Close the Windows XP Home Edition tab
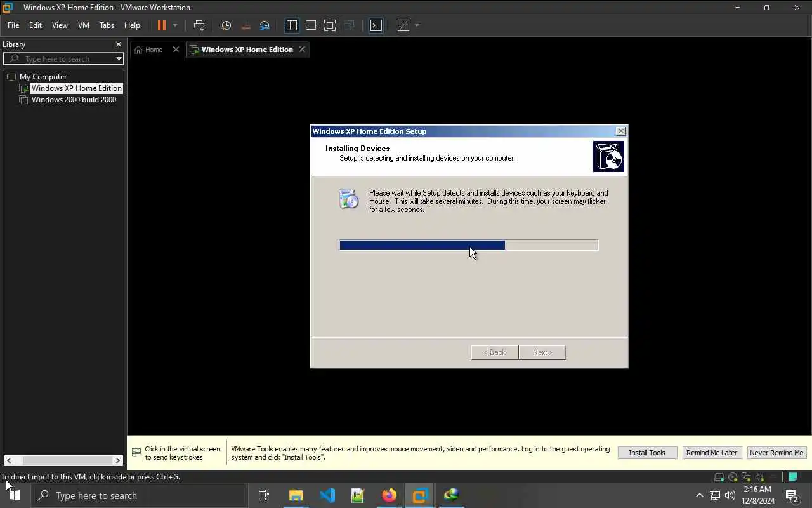This screenshot has height=508, width=812. click(302, 50)
